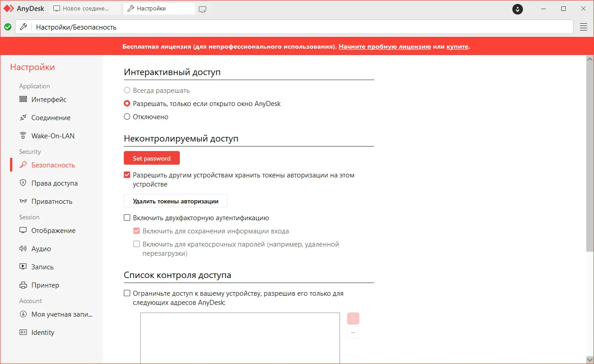The height and width of the screenshot is (364, 594).
Task: Switch to the Настройки tab
Action: point(159,9)
